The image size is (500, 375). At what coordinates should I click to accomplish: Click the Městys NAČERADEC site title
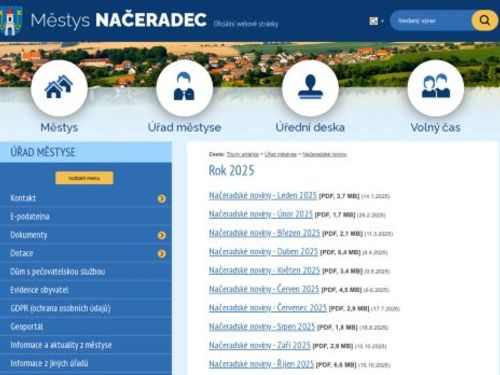119,20
